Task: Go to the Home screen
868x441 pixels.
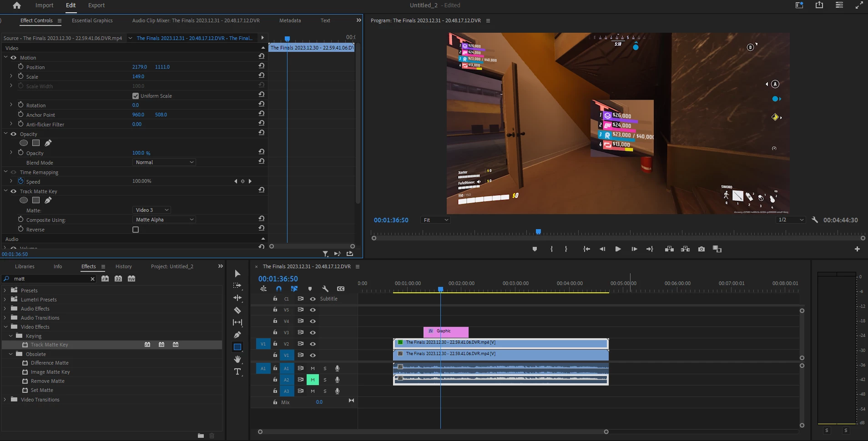Action: click(17, 5)
